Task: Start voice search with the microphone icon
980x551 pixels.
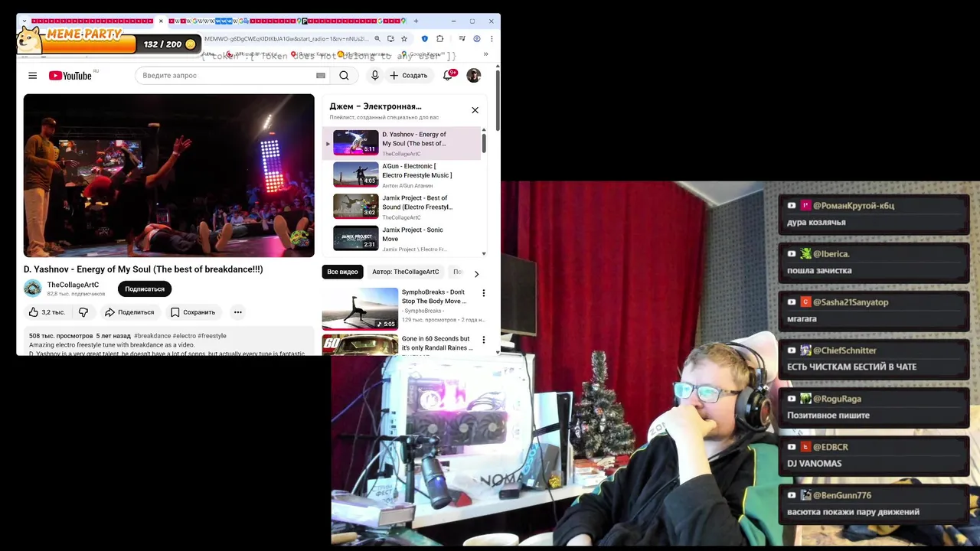Action: pos(374,75)
